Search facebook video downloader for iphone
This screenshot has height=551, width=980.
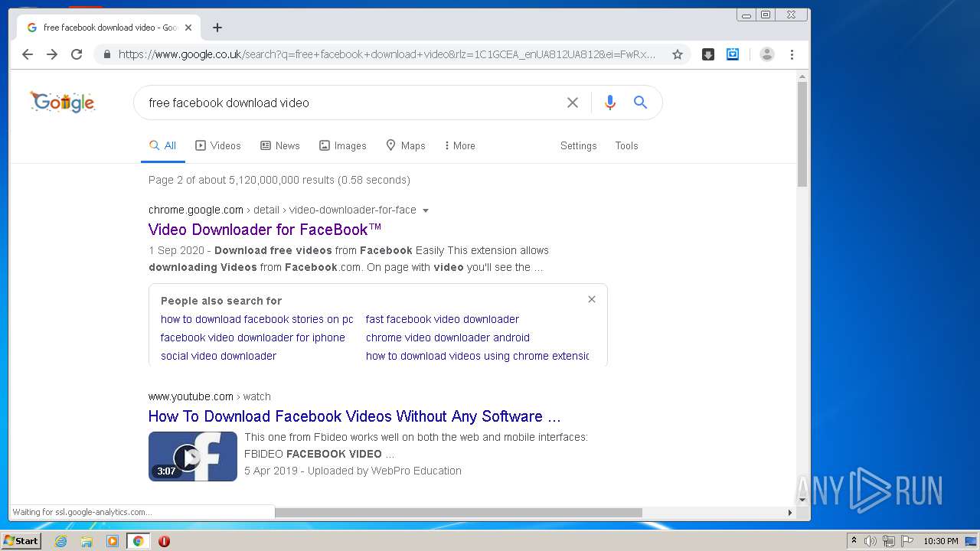click(x=253, y=337)
